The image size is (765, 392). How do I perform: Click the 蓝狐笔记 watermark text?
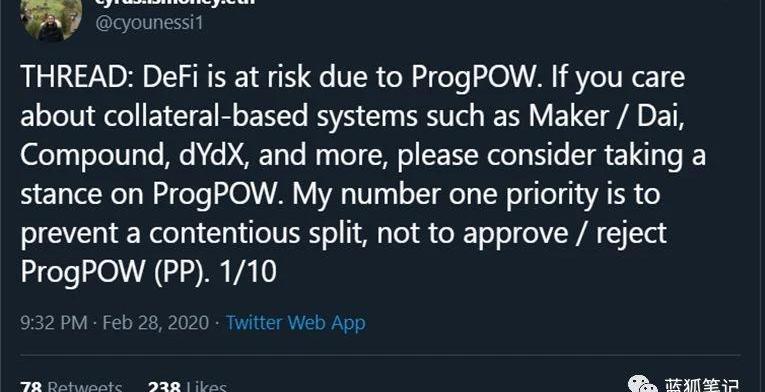(702, 386)
